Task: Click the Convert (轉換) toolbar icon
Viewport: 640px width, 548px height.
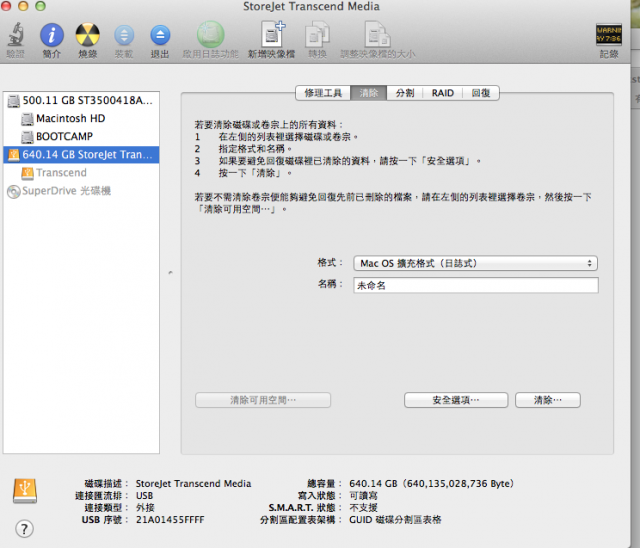Action: (317, 35)
